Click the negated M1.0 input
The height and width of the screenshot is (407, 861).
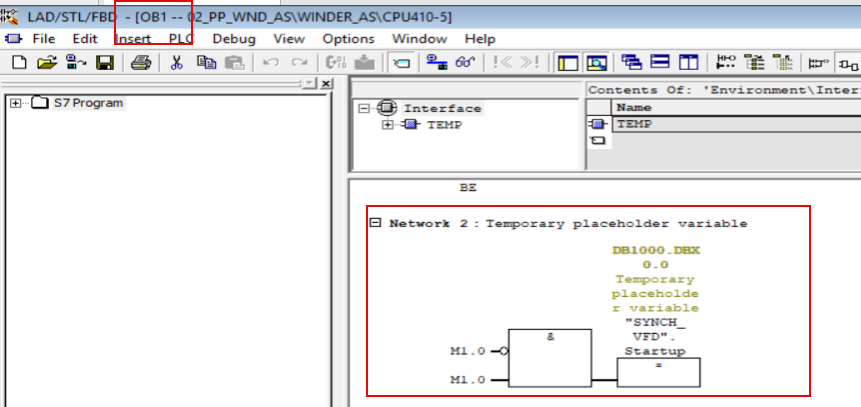(468, 352)
